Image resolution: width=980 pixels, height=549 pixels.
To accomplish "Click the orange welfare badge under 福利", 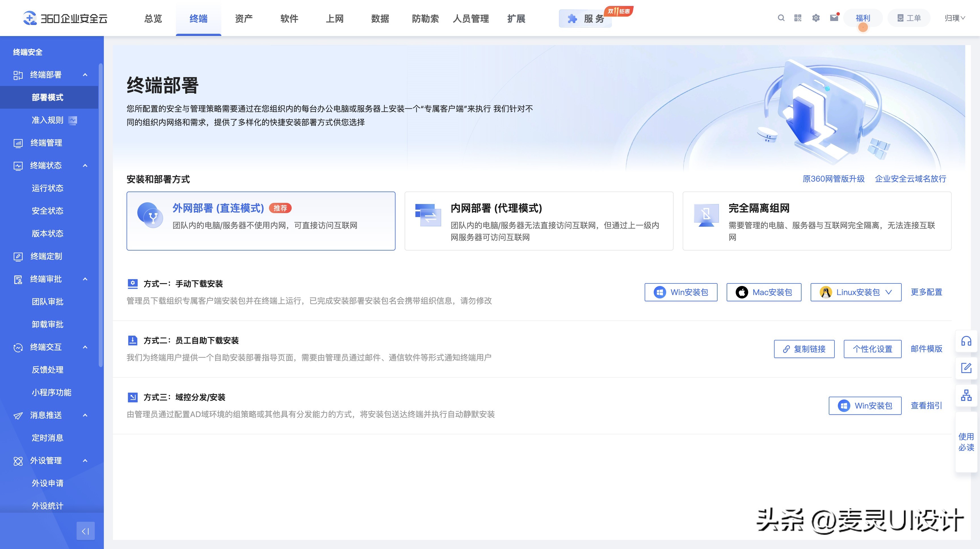I will click(x=864, y=27).
